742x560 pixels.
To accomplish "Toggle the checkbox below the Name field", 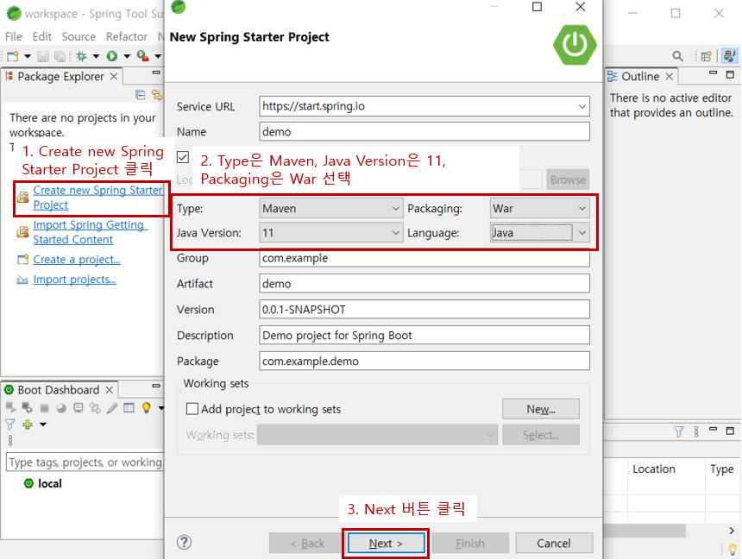I will pos(183,157).
